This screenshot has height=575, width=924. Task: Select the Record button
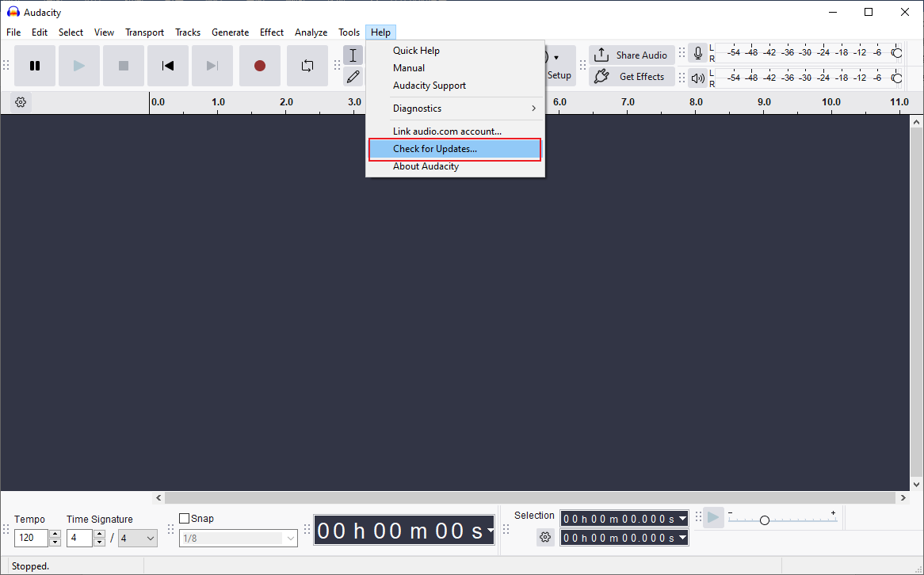[259, 66]
